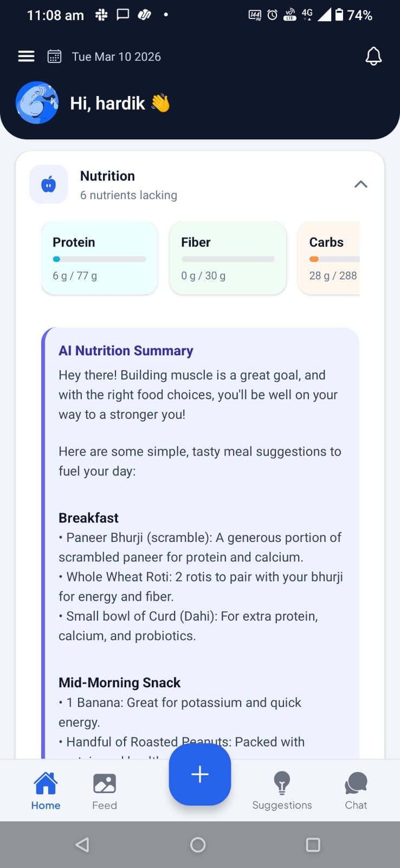Tap the Fiber progress bar
400x868 pixels.
(228, 259)
